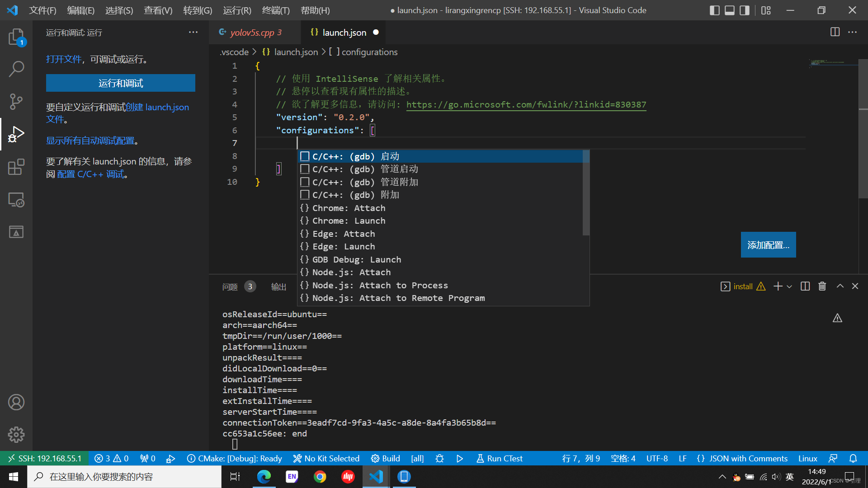Click CMake: [Debug]: Ready status item
This screenshot has height=488, width=868.
(235, 459)
